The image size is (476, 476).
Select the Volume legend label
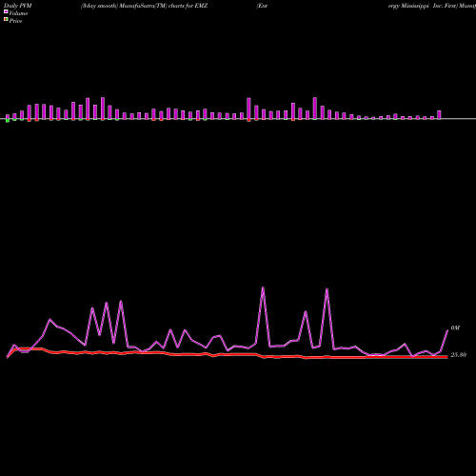coord(18,13)
